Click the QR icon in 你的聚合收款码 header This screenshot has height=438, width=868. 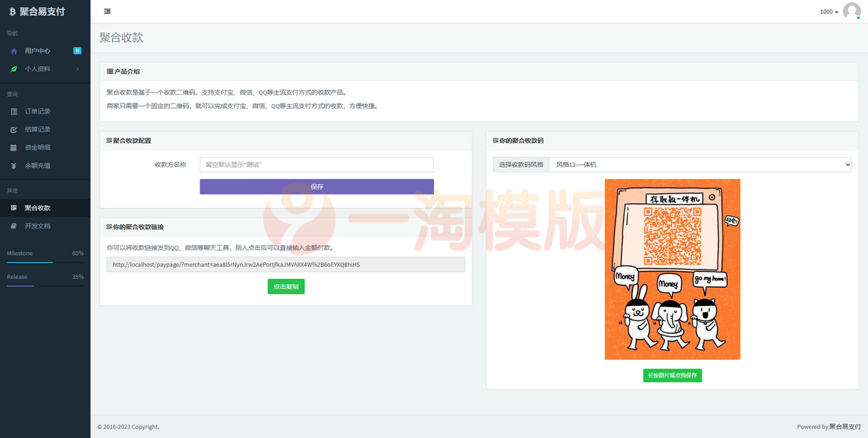pyautogui.click(x=495, y=141)
